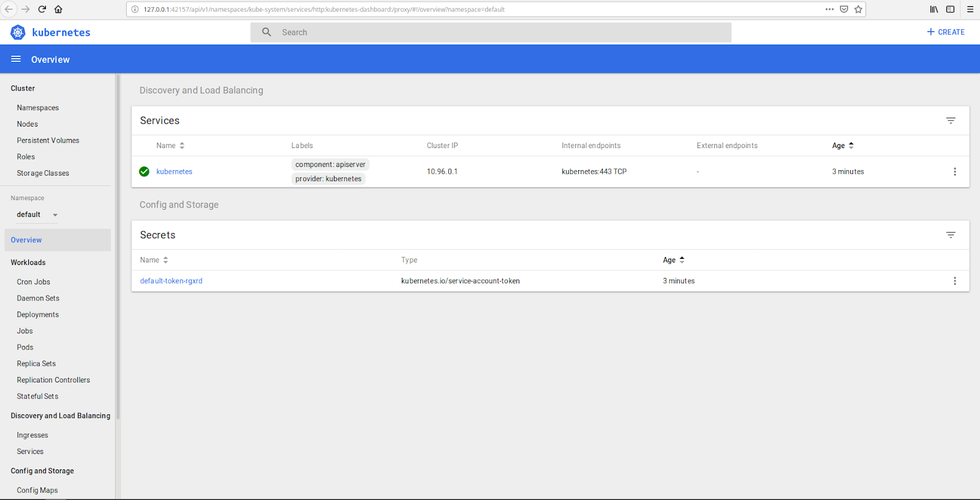The height and width of the screenshot is (500, 980).
Task: Open the default-token-rgxrd secret link
Action: [x=171, y=281]
